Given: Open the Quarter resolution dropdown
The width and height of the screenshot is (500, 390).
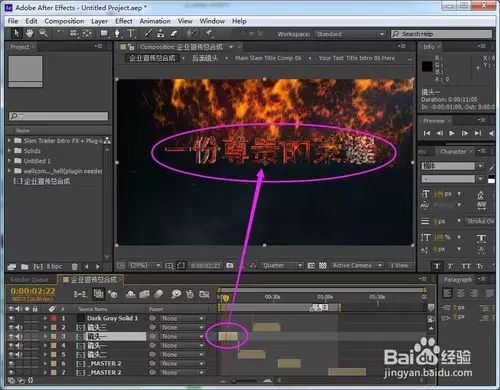Looking at the screenshot, I should [x=282, y=266].
